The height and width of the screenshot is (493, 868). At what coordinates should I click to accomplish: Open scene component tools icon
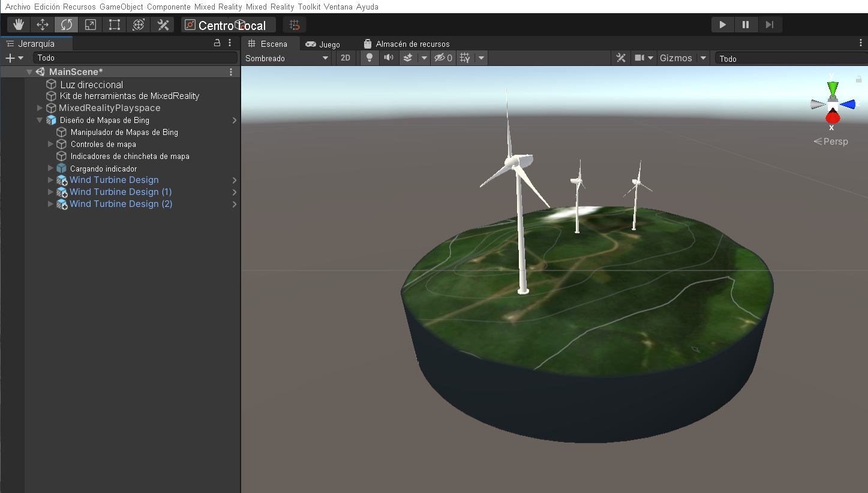pos(621,58)
